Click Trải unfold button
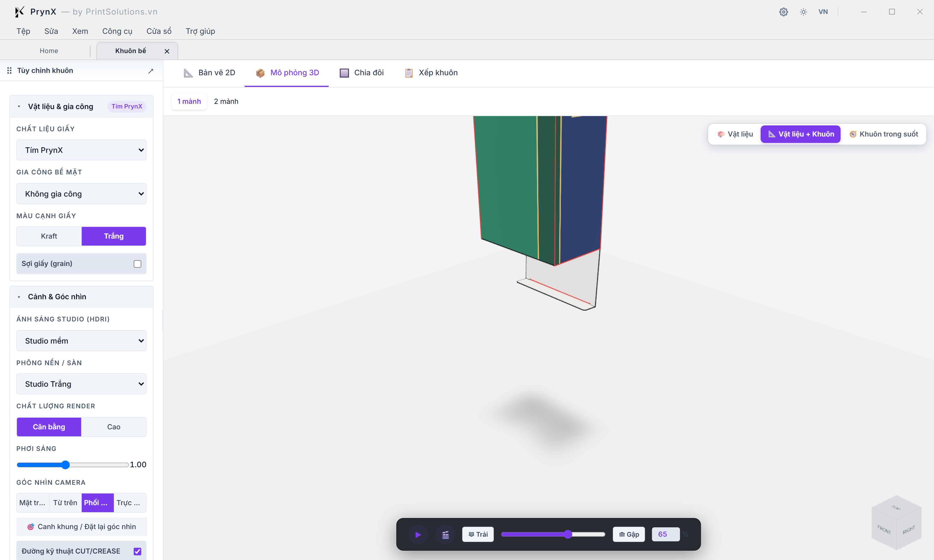This screenshot has width=934, height=560. (478, 534)
